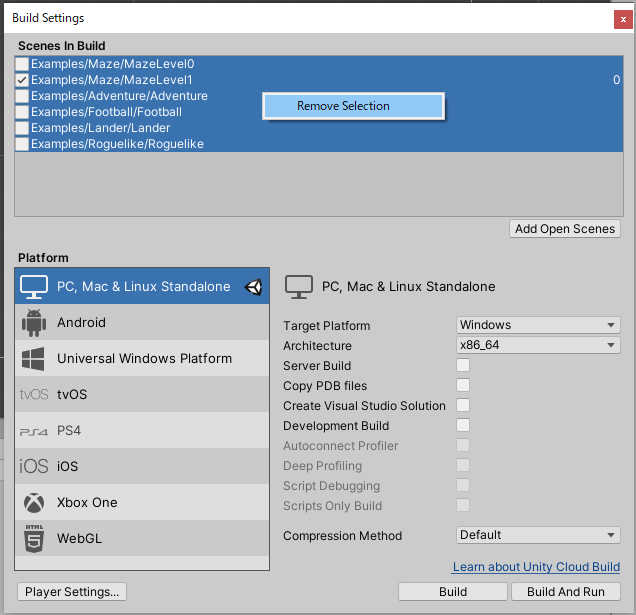Select the tvOS platform row
Screen dimensions: 636x615
click(142, 394)
